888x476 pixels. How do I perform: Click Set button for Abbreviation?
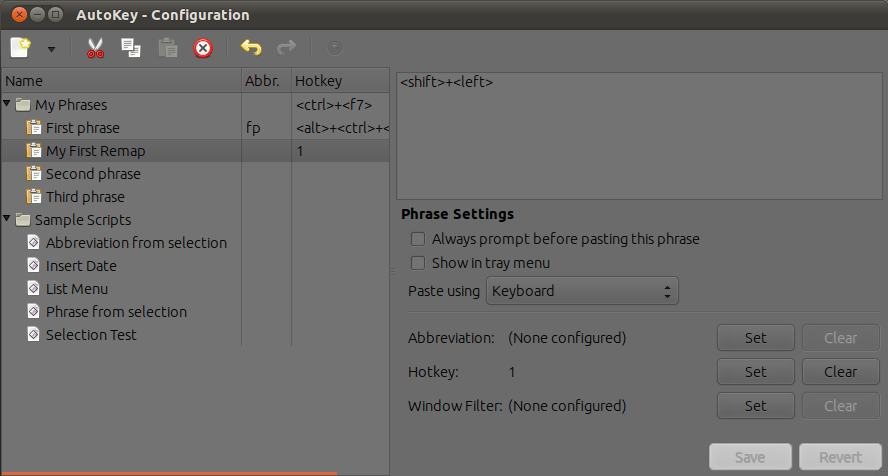pyautogui.click(x=755, y=338)
